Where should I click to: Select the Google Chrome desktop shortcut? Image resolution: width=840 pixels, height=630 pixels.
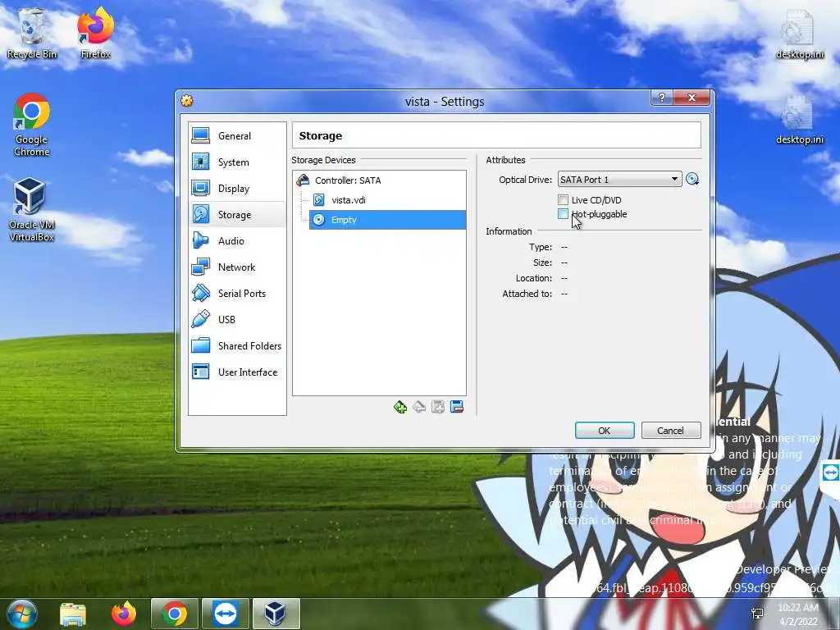tap(32, 125)
